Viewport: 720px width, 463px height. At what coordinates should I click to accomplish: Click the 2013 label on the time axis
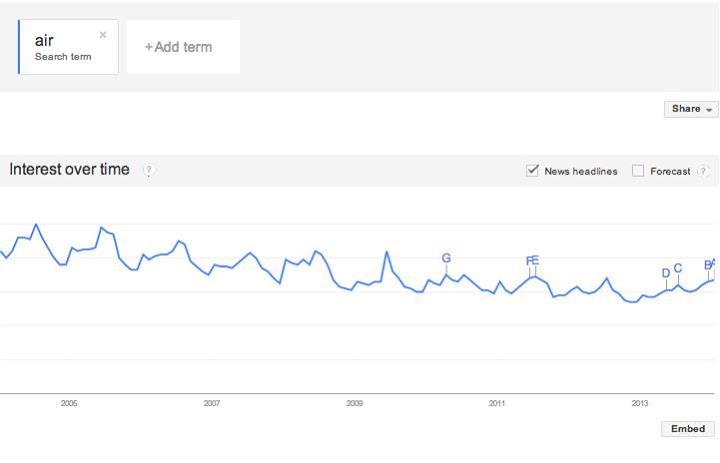(x=640, y=404)
